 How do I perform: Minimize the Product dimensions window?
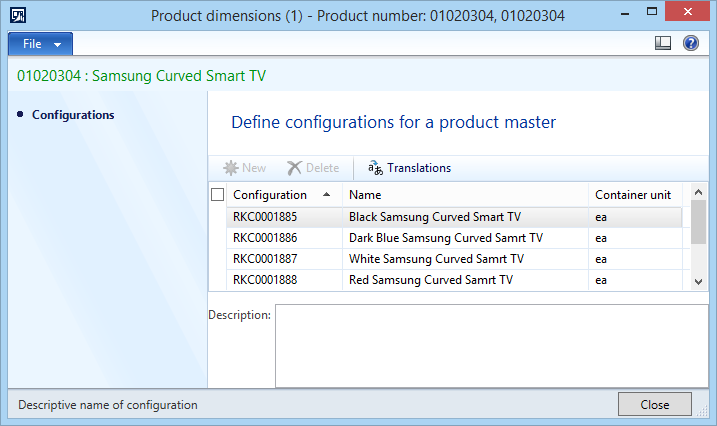click(625, 14)
